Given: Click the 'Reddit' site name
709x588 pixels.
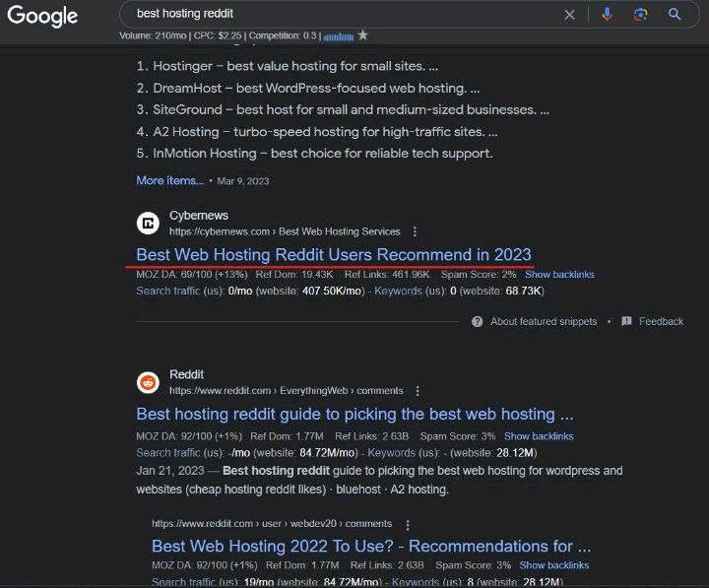Looking at the screenshot, I should (186, 374).
